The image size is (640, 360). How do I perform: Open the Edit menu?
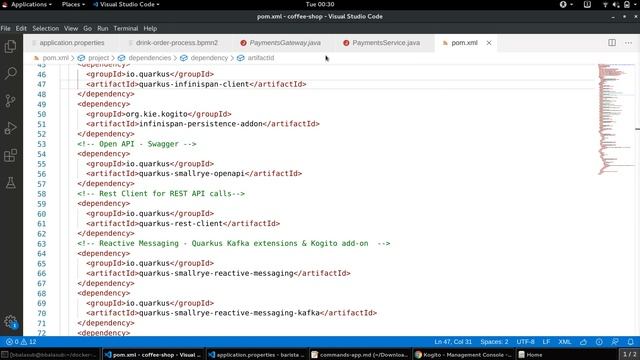coord(21,28)
